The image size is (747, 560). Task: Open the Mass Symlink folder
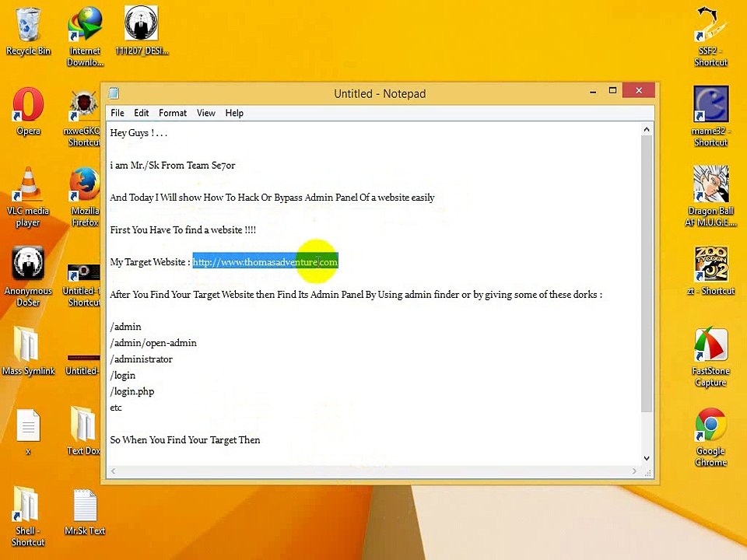[x=28, y=351]
